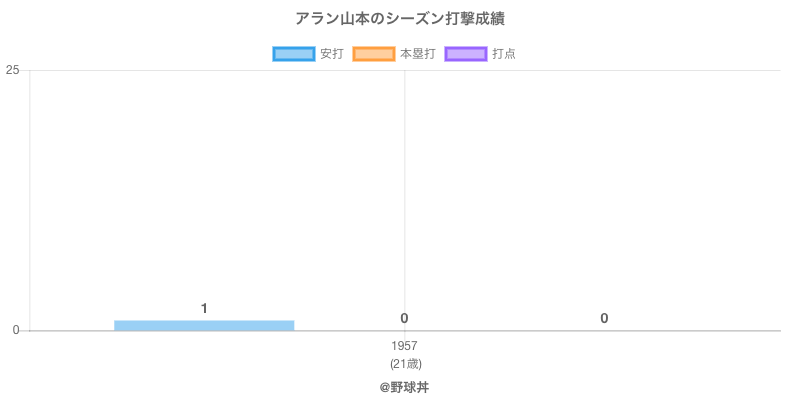The image size is (800, 400).
Task: Select the 1957 x-axis year label
Action: 404,346
